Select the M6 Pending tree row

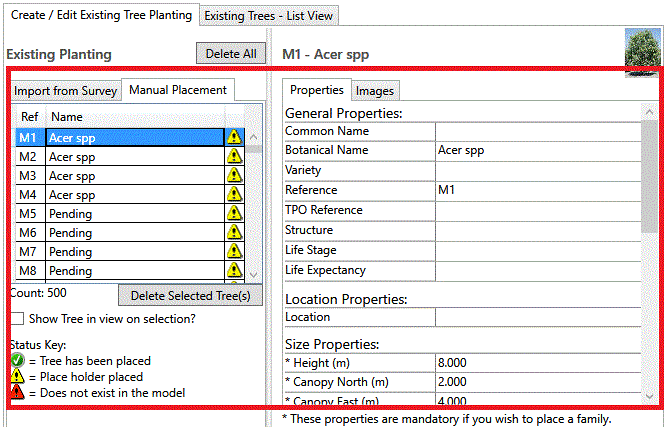pyautogui.click(x=120, y=233)
